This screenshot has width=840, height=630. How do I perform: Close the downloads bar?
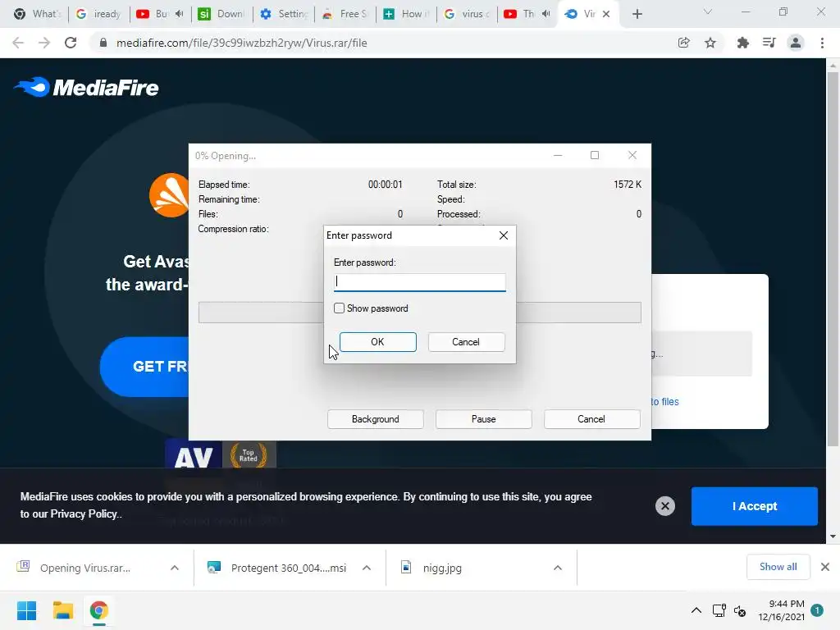tap(825, 567)
